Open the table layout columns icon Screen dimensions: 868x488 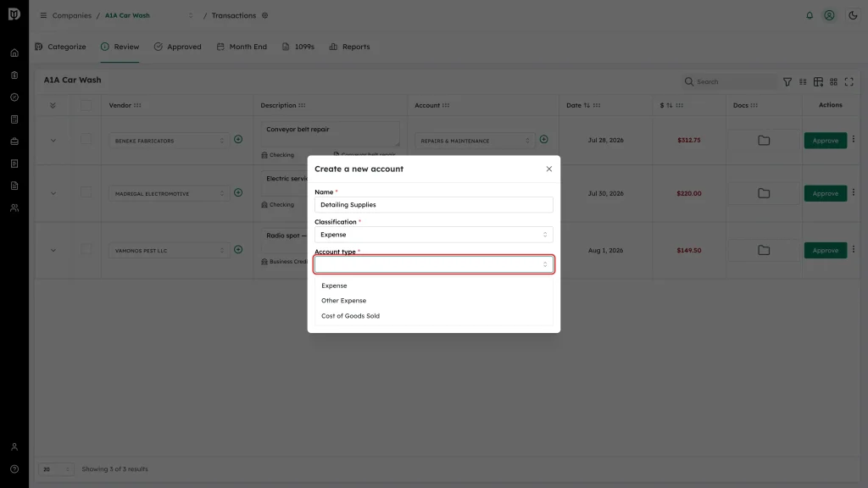click(x=818, y=82)
